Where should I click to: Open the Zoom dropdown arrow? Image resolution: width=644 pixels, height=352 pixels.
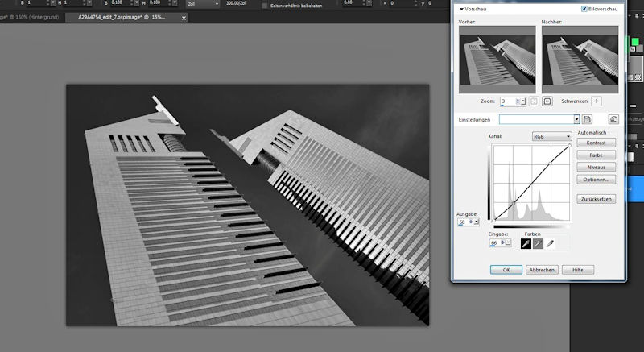coord(523,101)
